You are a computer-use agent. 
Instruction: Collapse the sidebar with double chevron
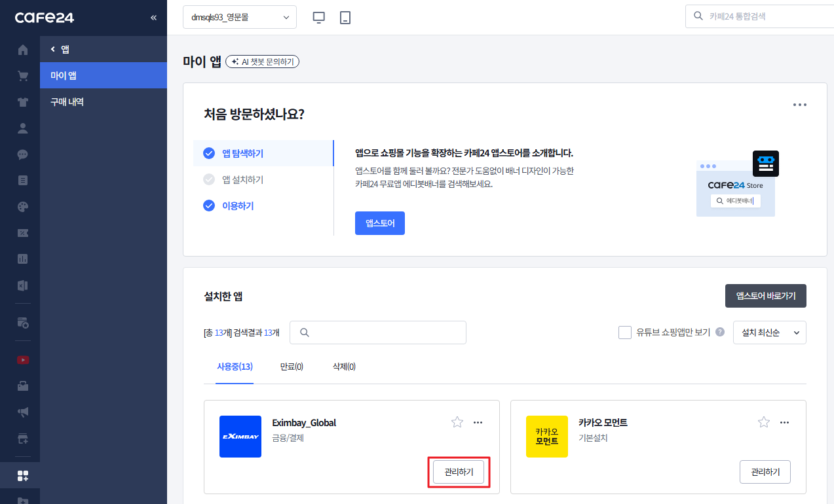click(153, 18)
